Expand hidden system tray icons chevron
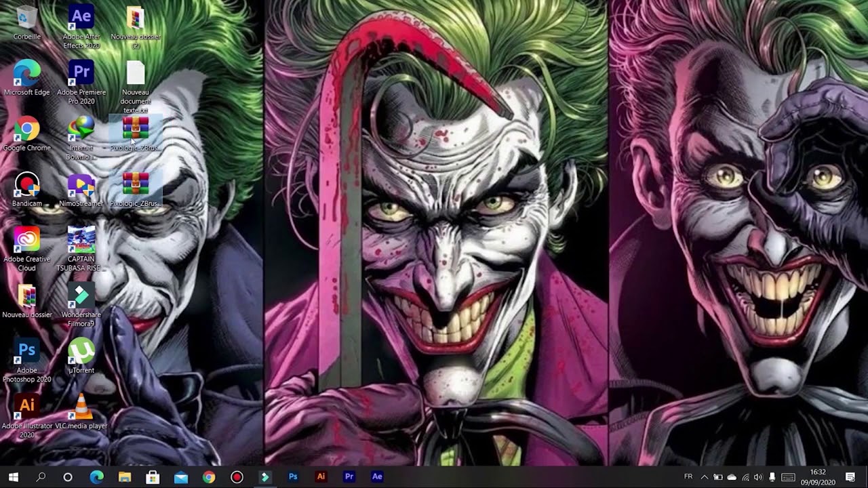The width and height of the screenshot is (868, 488). pos(704,477)
